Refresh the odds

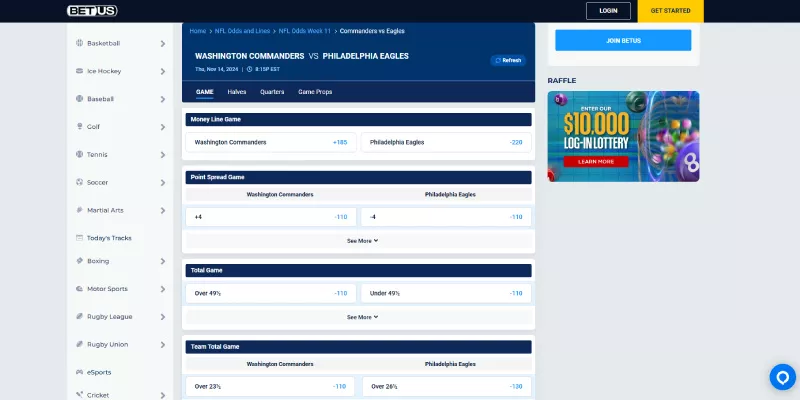pyautogui.click(x=508, y=60)
